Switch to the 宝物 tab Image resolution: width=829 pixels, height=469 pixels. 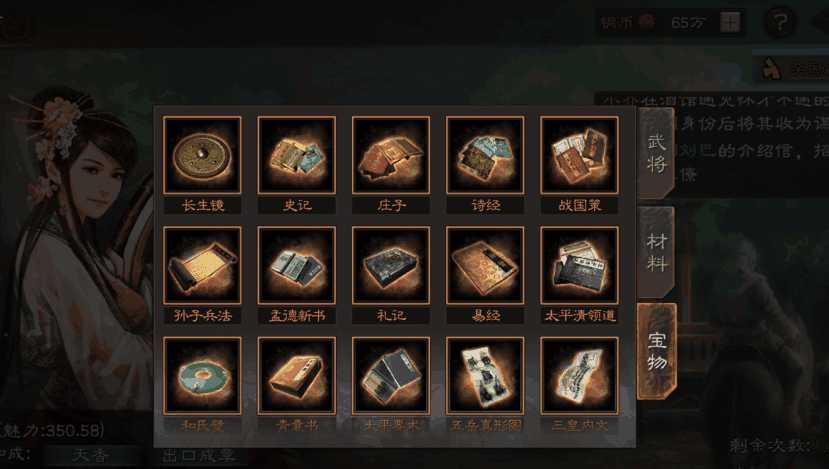pos(657,351)
